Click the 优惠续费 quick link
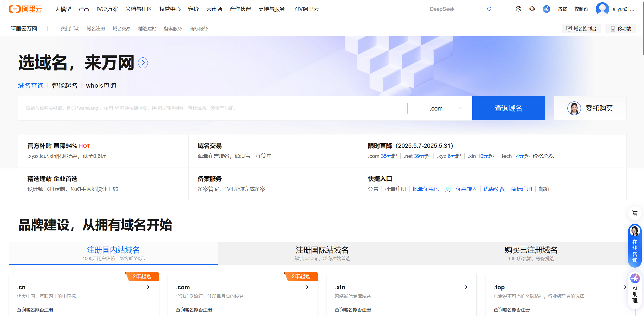This screenshot has width=644, height=316. pos(494,189)
